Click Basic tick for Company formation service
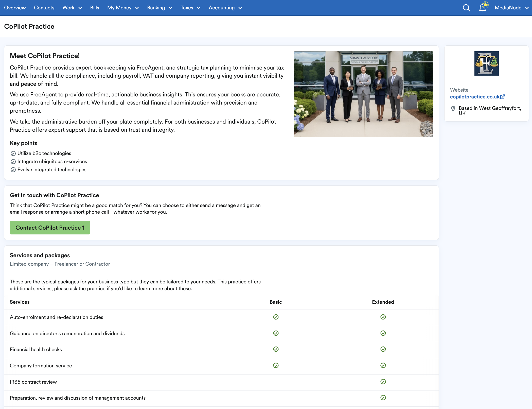Viewport: 532px width, 409px height. pos(276,365)
